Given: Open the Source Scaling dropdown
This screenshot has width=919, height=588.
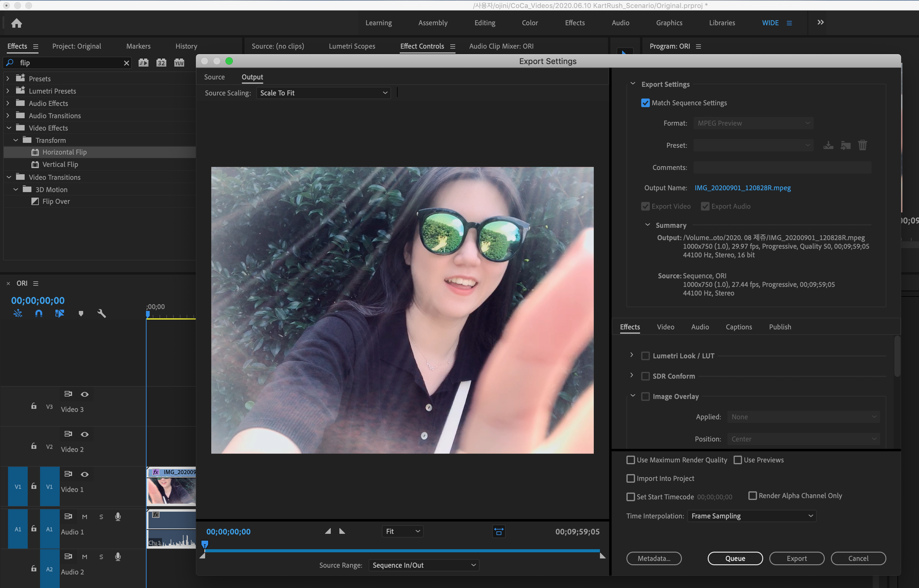Looking at the screenshot, I should [x=323, y=93].
